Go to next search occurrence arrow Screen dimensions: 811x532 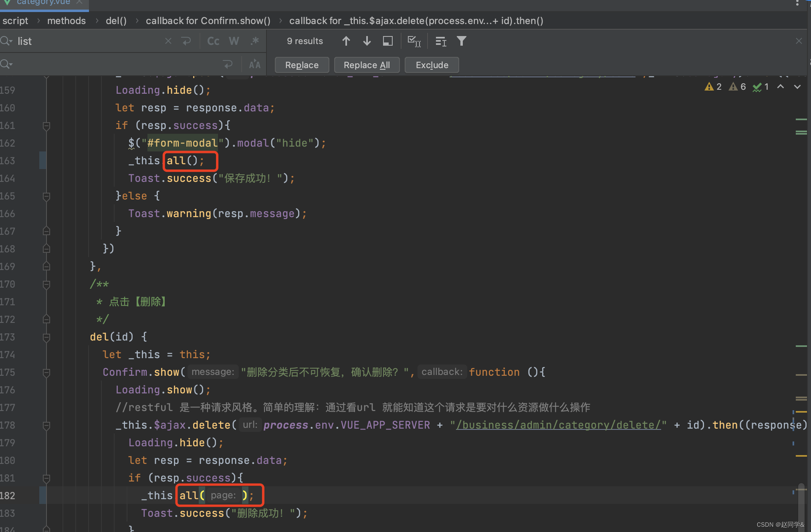click(x=367, y=41)
